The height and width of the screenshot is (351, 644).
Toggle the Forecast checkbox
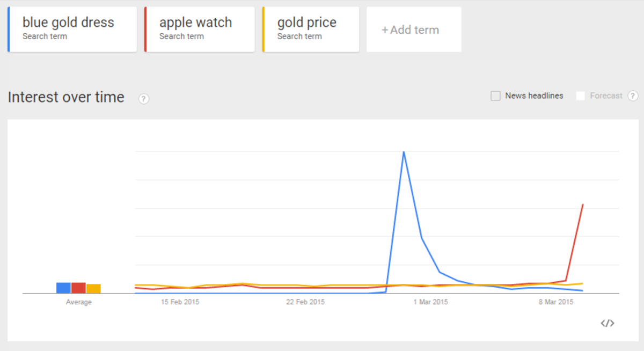[580, 96]
